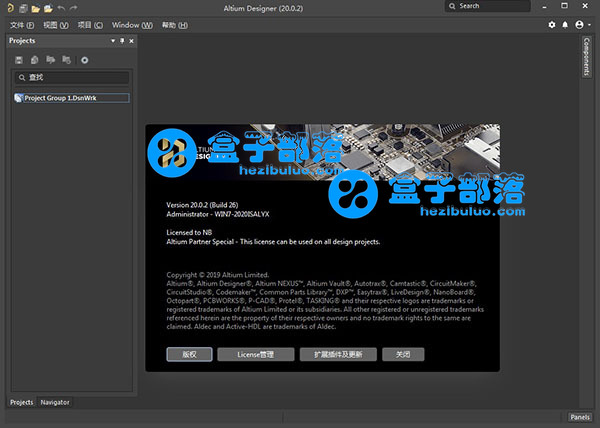Click the Licensed to NB text
This screenshot has height=428, width=600.
(x=189, y=233)
